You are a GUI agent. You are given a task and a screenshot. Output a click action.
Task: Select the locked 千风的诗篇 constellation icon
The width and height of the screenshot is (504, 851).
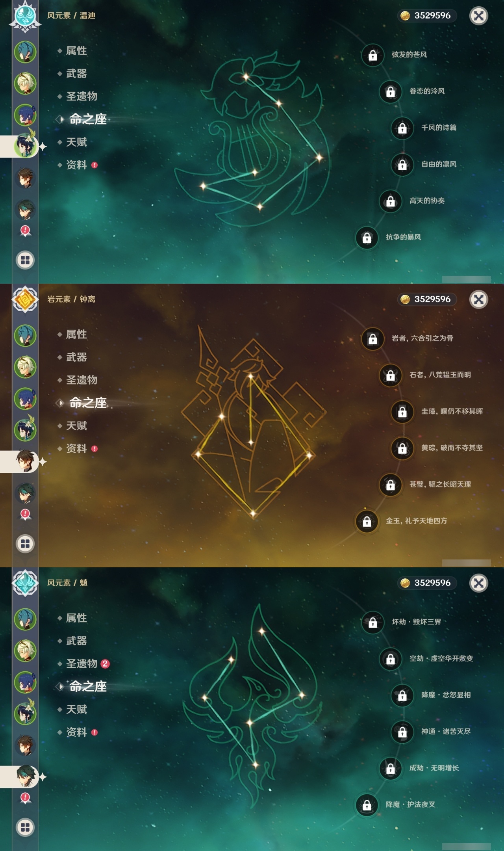click(x=402, y=128)
